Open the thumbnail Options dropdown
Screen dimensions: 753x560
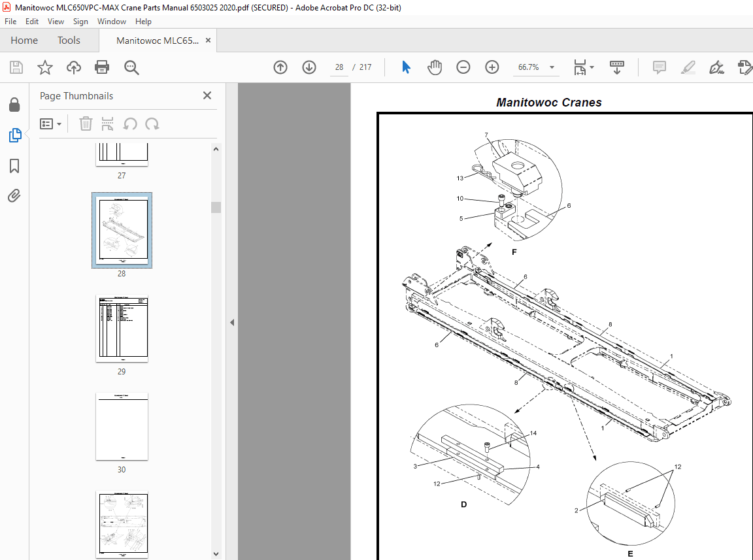(x=51, y=124)
